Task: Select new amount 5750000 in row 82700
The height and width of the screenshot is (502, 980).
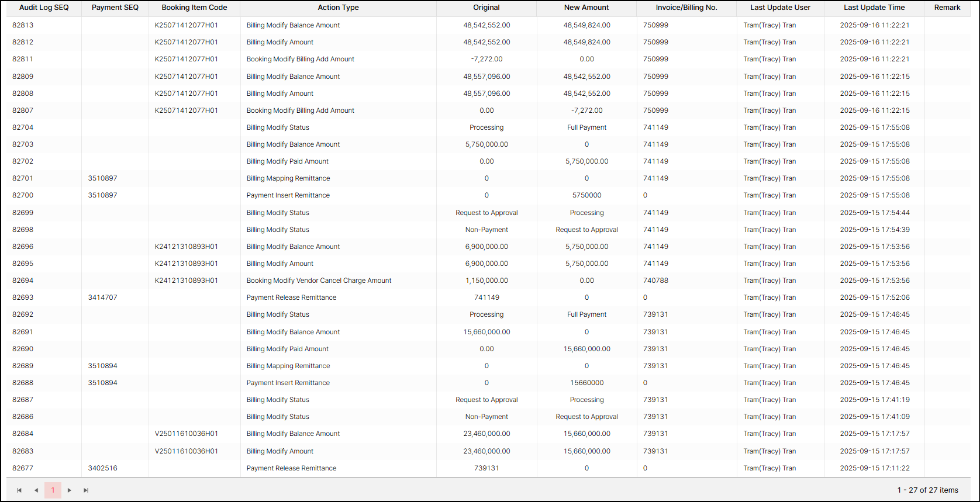Action: (586, 195)
